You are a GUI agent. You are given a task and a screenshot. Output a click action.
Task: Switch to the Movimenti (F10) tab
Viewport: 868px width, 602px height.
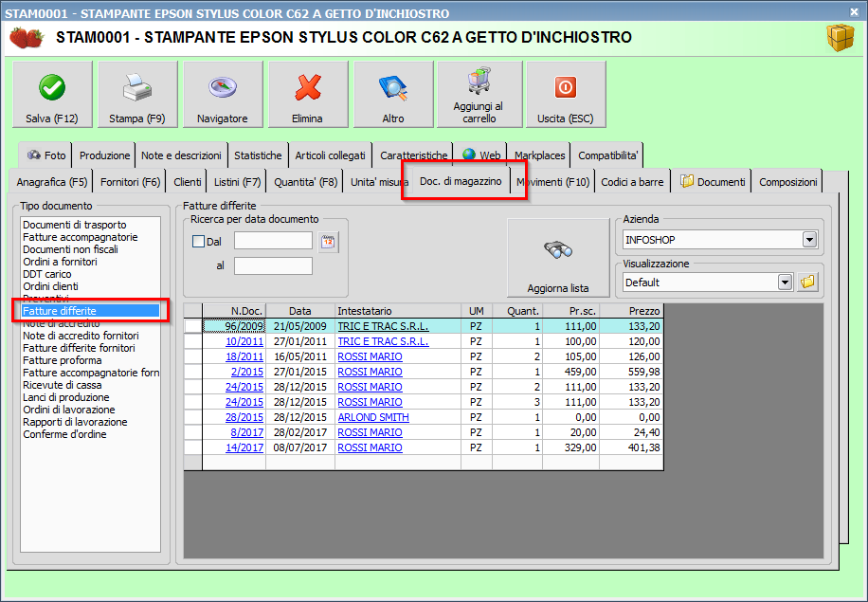(553, 182)
